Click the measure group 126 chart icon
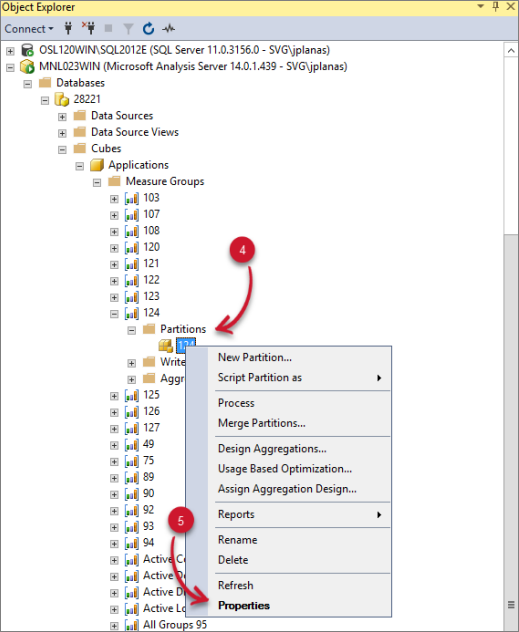Viewport: 519px width, 632px height. pyautogui.click(x=132, y=412)
